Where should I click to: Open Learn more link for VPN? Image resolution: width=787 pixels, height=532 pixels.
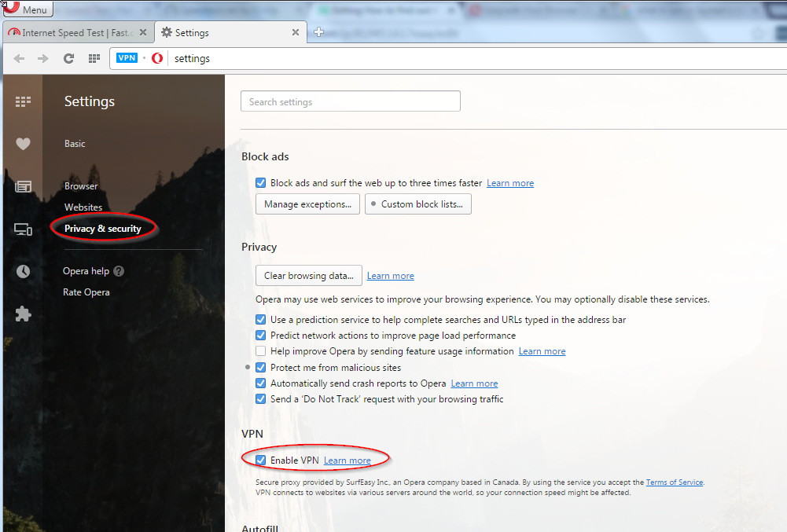point(348,460)
